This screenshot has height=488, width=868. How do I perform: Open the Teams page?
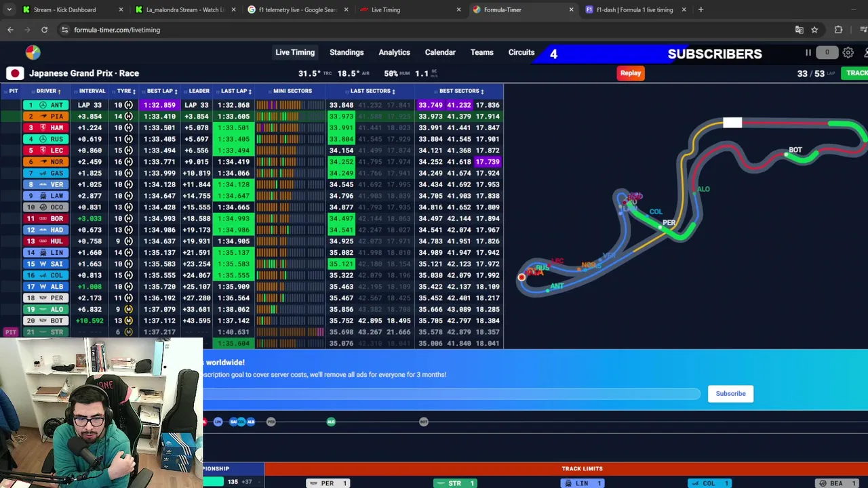click(x=482, y=52)
